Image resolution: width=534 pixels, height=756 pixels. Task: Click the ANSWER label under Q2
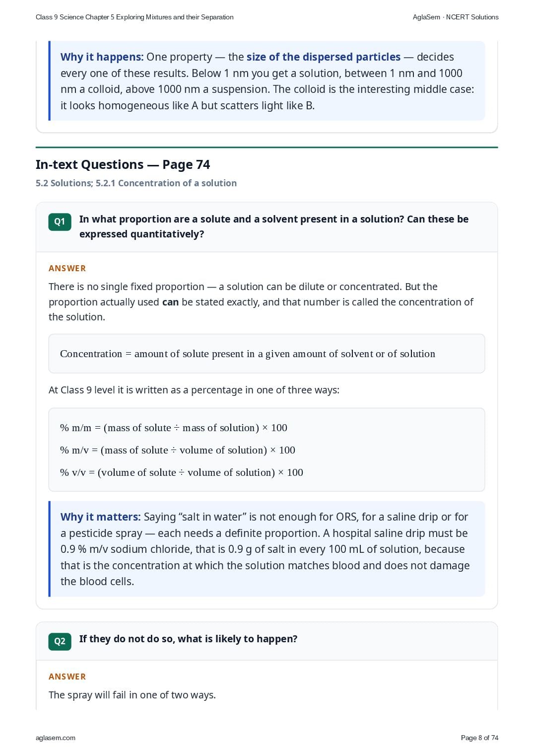[67, 677]
